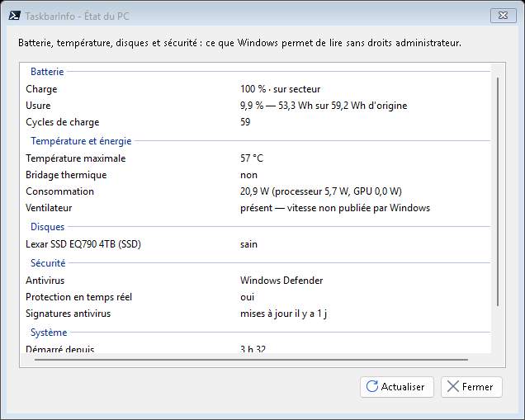Image resolution: width=525 pixels, height=420 pixels.
Task: Refresh data with the Actualiser button
Action: 397,387
